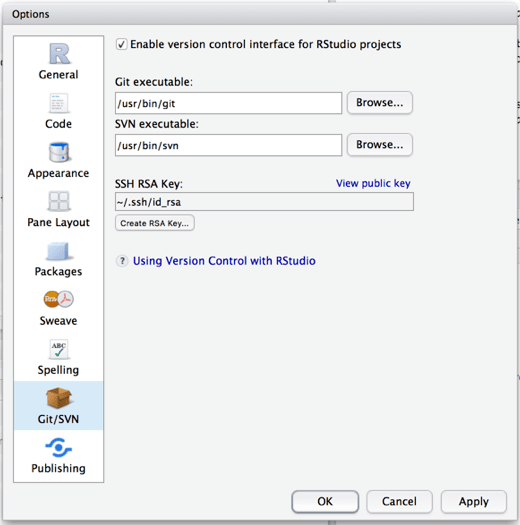This screenshot has width=520, height=525.
Task: Switch to the General tab label
Action: click(58, 74)
